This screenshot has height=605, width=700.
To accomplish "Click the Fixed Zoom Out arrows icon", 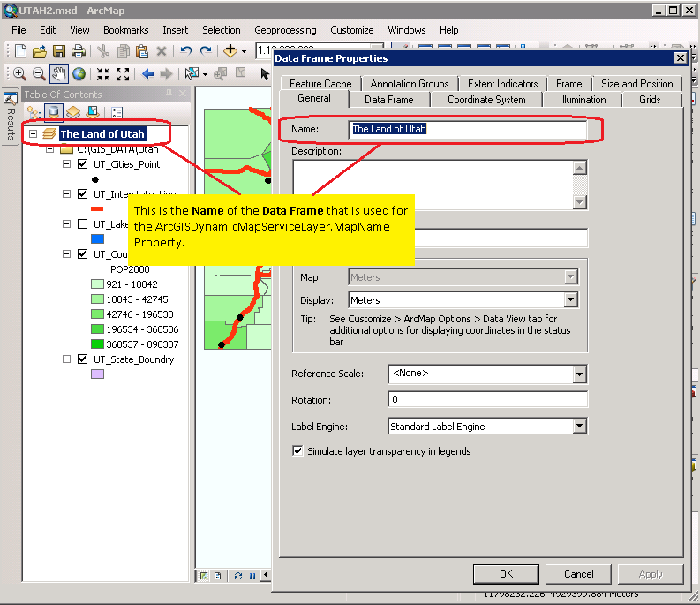I will (x=123, y=73).
